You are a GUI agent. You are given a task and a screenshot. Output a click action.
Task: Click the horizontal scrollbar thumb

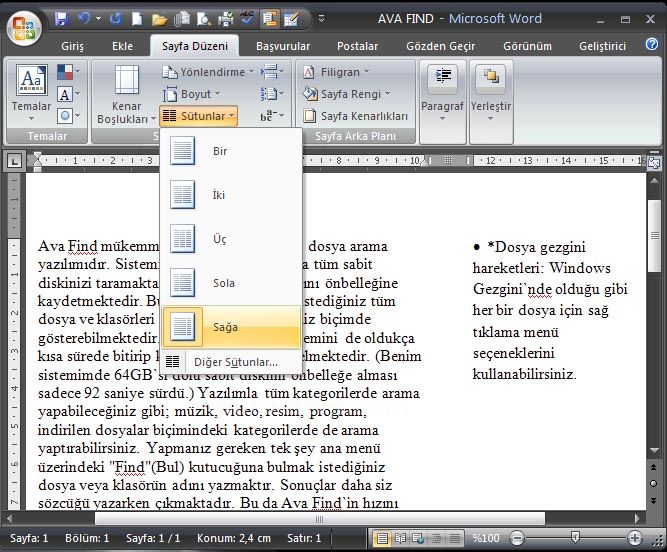coord(319,519)
